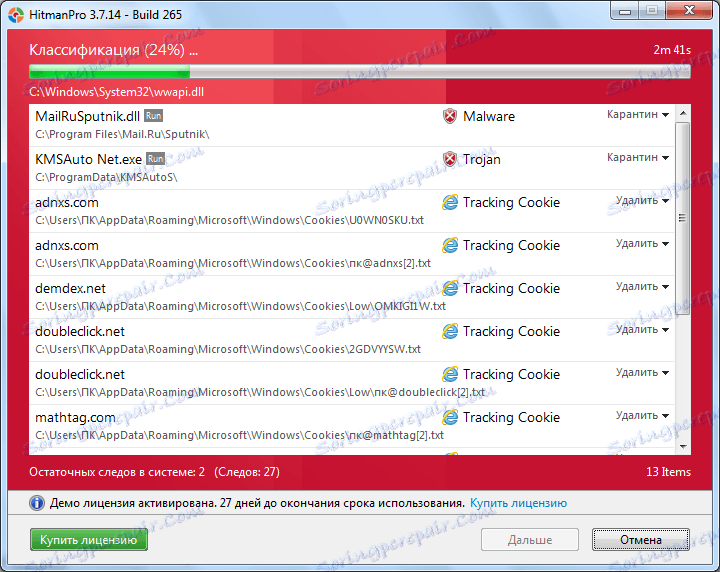Open Удалить dropdown for doubleclick.net 2GDVYYSW.txt
Image resolution: width=720 pixels, height=572 pixels.
coord(642,330)
